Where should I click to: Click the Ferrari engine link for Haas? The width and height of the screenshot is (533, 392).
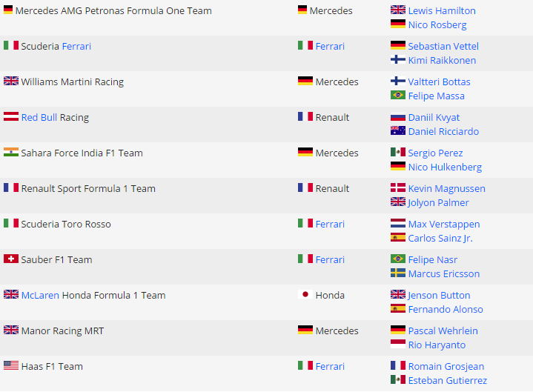click(330, 366)
